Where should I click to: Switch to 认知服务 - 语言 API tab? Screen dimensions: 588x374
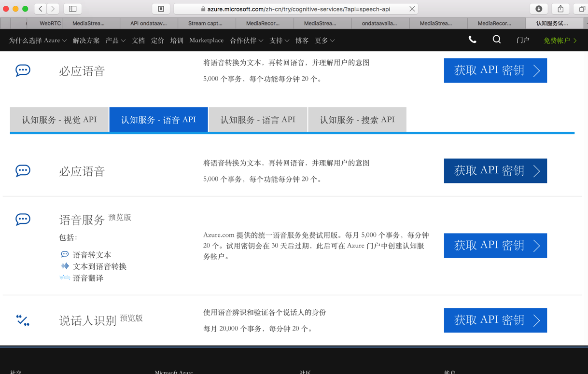pos(258,120)
